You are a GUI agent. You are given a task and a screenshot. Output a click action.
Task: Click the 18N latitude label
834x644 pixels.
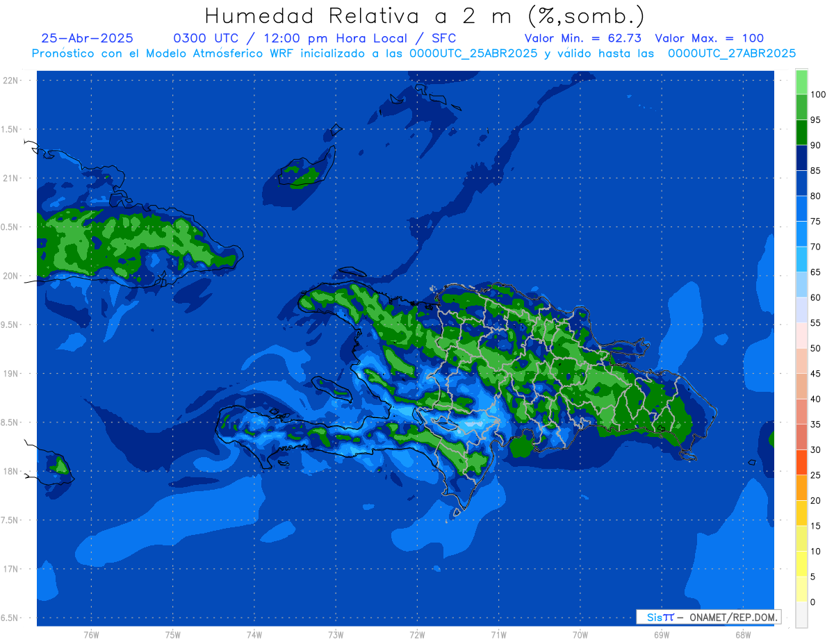(10, 471)
